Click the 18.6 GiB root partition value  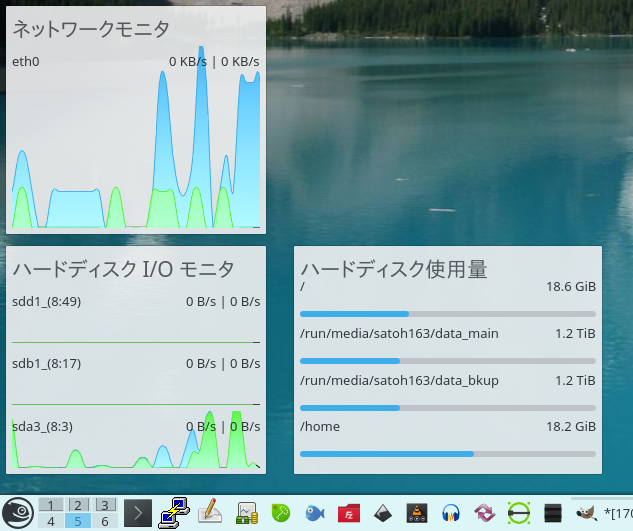point(571,287)
